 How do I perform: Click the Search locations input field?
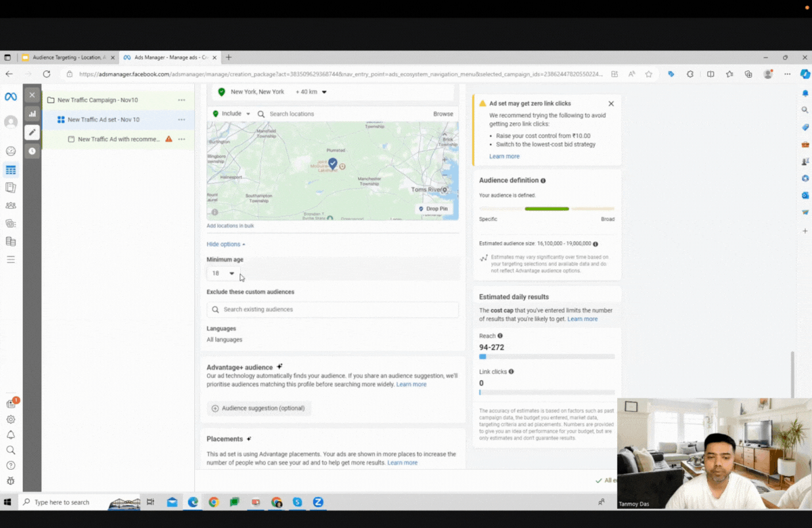coord(345,114)
